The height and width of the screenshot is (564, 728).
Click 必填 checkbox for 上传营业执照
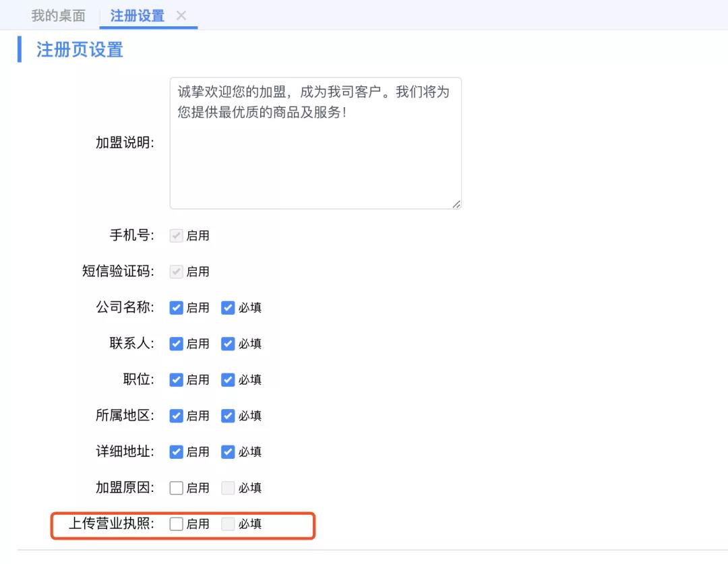click(x=229, y=524)
